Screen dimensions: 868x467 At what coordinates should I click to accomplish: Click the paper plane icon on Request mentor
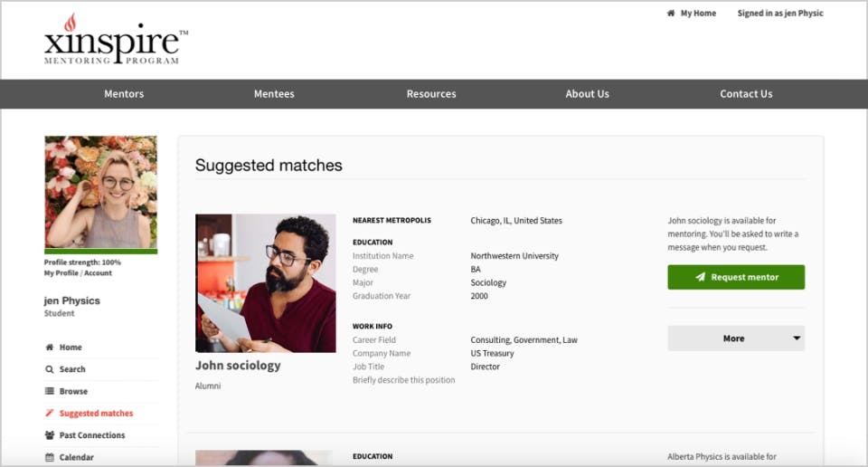tap(700, 277)
